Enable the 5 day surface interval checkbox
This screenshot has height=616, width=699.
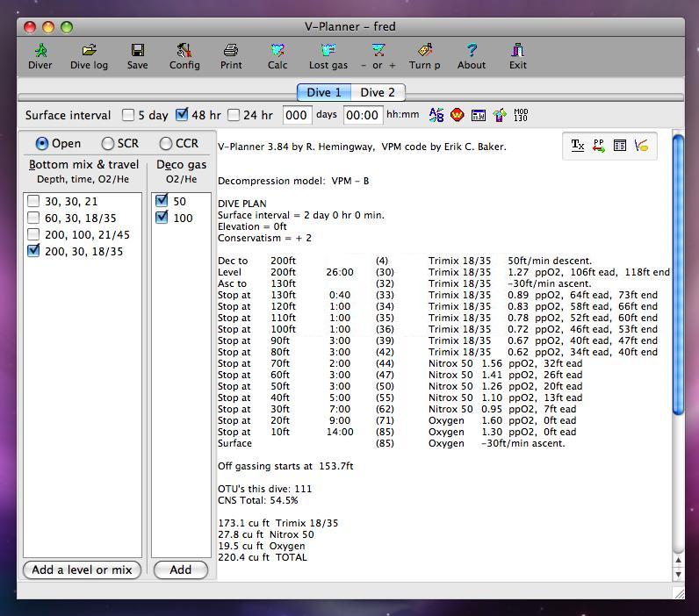pos(128,115)
